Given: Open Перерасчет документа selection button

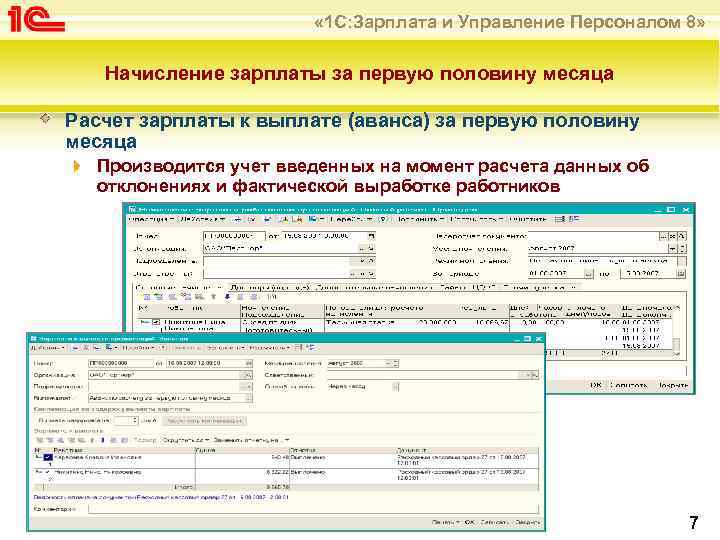Looking at the screenshot, I should pos(664,236).
